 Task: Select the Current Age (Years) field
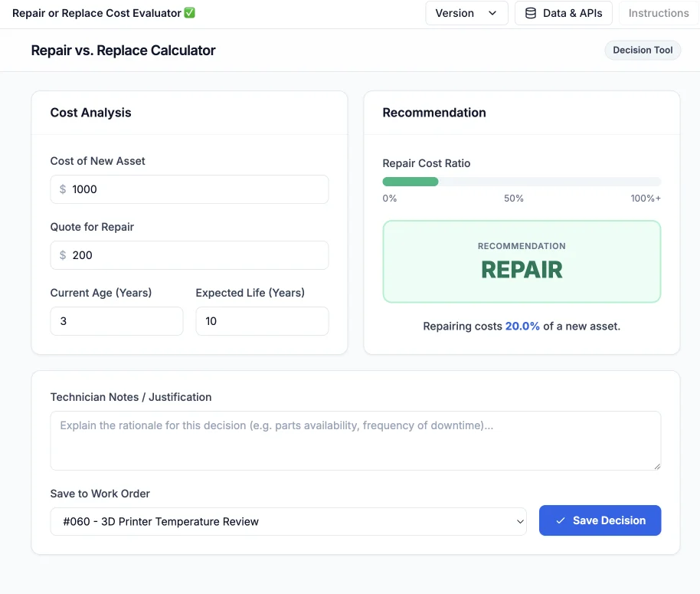116,321
